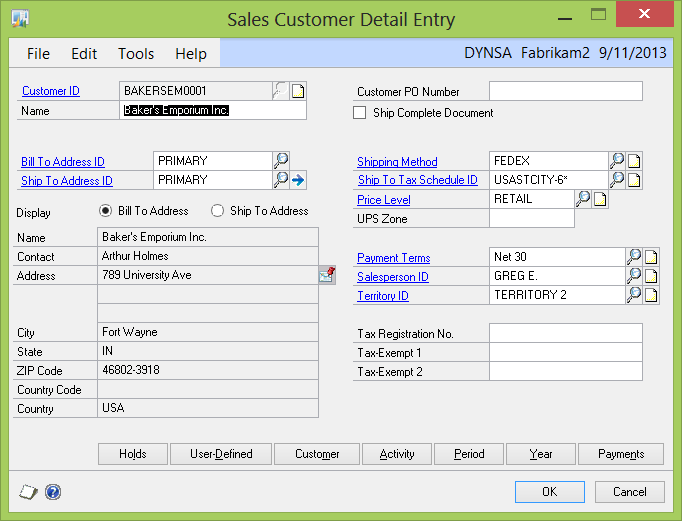Click the Customer ID lookup magnifier icon

(x=280, y=91)
